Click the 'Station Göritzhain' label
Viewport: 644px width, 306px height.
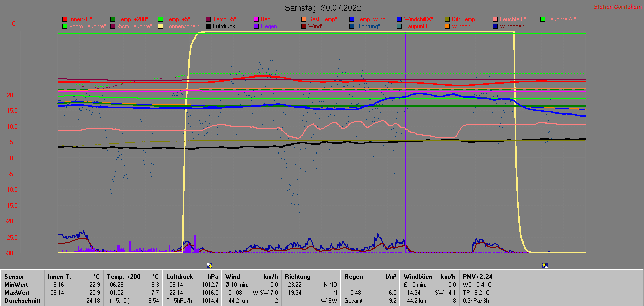coord(617,7)
